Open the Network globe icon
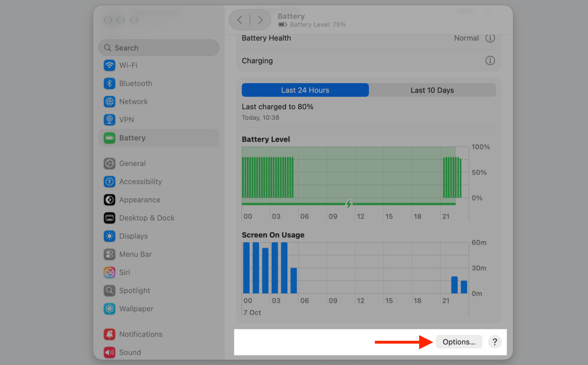 coord(109,102)
